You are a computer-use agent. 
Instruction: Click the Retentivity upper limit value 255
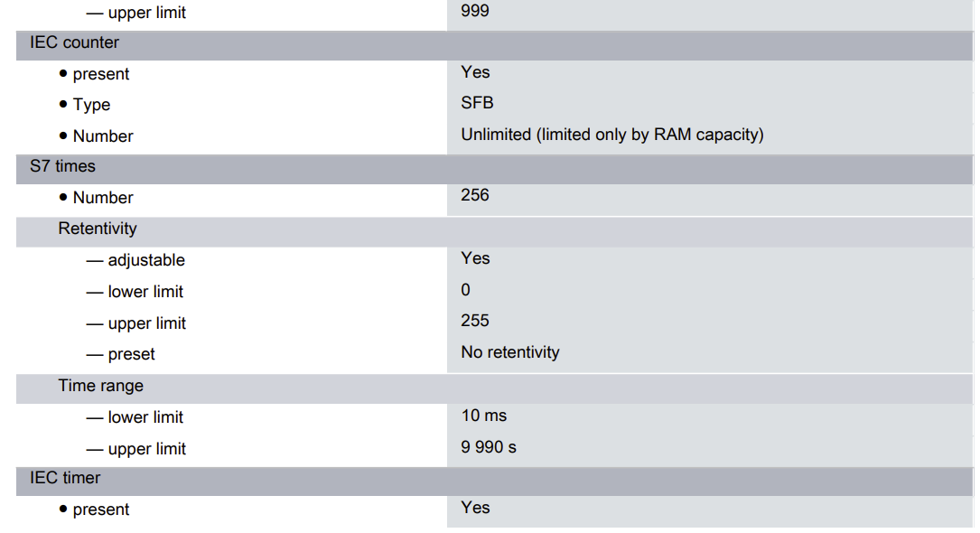[x=475, y=321]
